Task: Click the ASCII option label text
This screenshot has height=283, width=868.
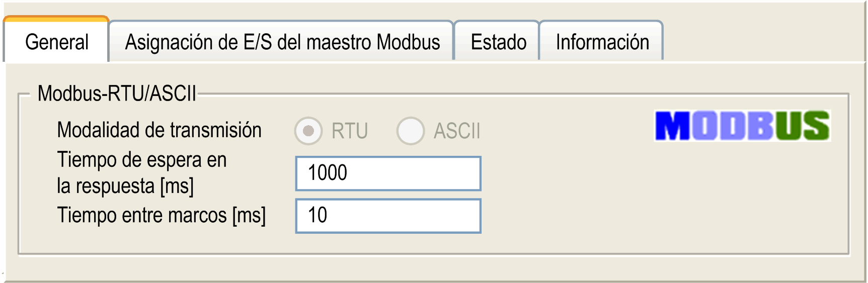Action: coord(457,131)
